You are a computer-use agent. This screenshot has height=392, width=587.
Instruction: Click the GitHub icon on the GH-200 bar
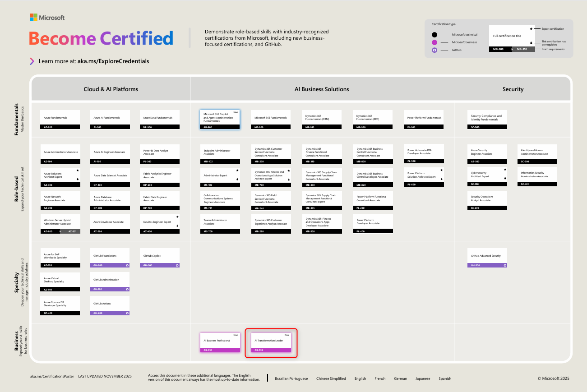click(x=127, y=313)
